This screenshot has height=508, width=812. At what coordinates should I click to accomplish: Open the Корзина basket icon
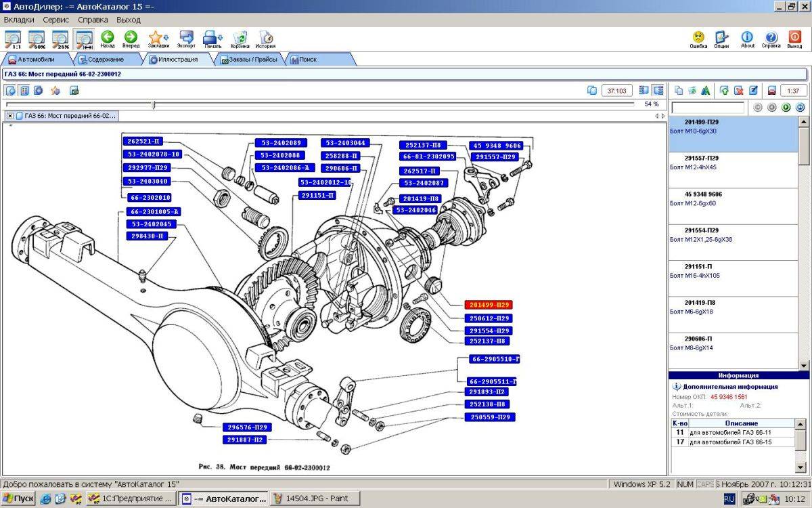pyautogui.click(x=240, y=39)
